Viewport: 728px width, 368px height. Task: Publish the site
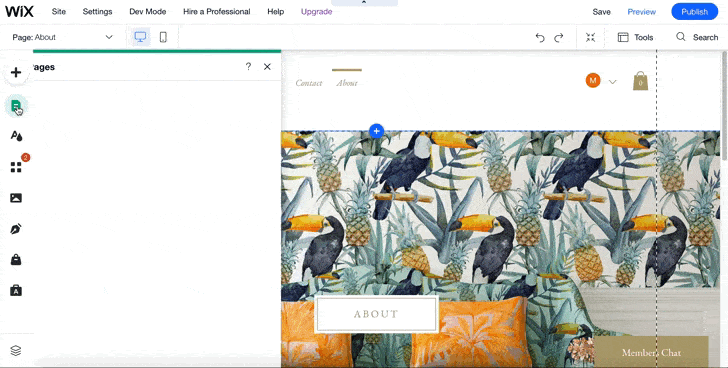(x=695, y=12)
